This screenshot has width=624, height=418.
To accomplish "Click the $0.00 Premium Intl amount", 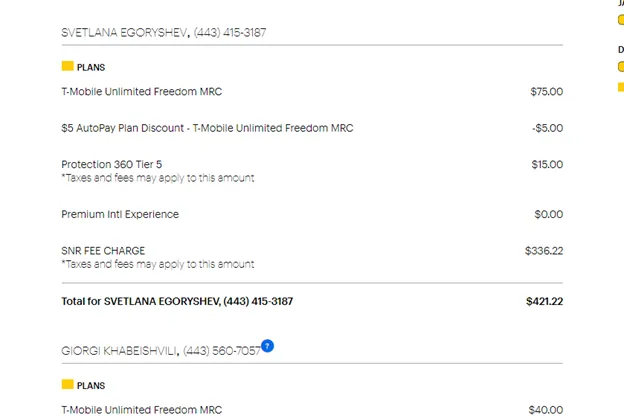I will click(548, 214).
